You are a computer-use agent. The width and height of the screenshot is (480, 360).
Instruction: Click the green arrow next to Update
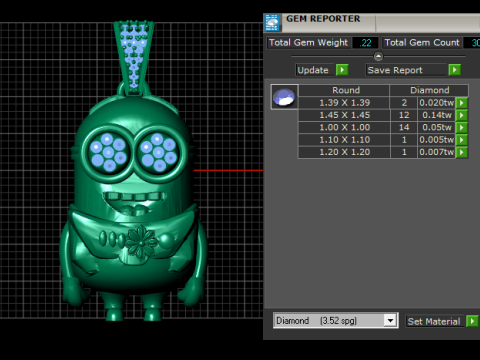tap(342, 70)
